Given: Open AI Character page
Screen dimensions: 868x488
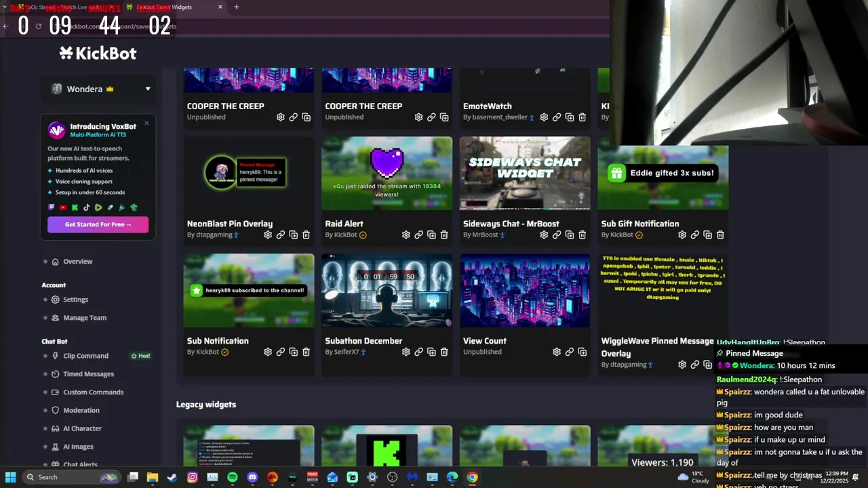Looking at the screenshot, I should 82,428.
